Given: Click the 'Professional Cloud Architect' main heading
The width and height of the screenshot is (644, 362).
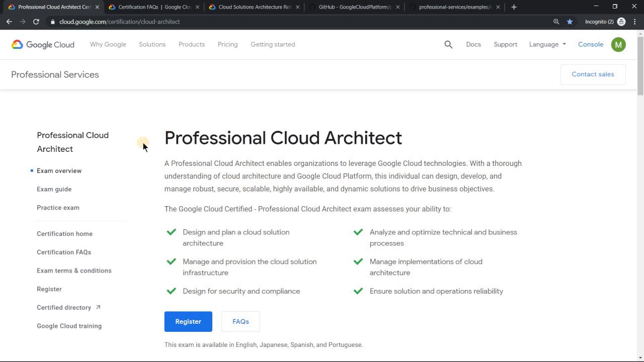Looking at the screenshot, I should click(283, 138).
